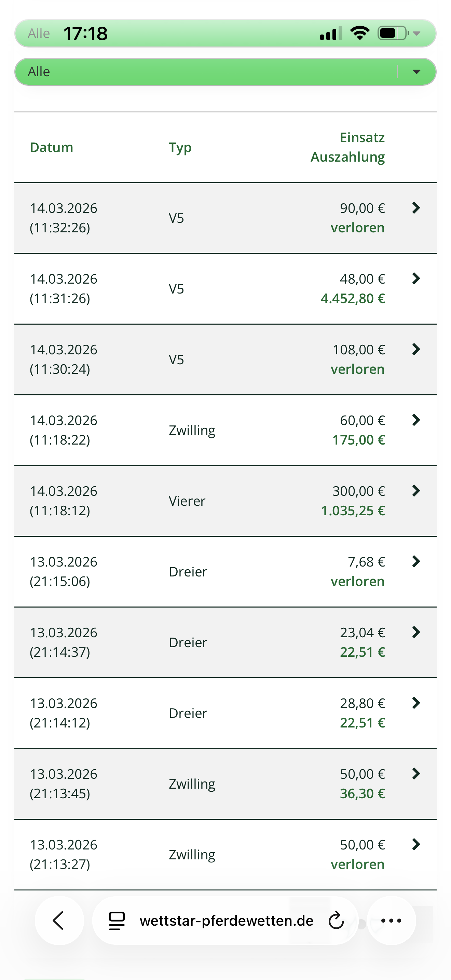Expand the 23,04 € Dreier bet

(416, 632)
